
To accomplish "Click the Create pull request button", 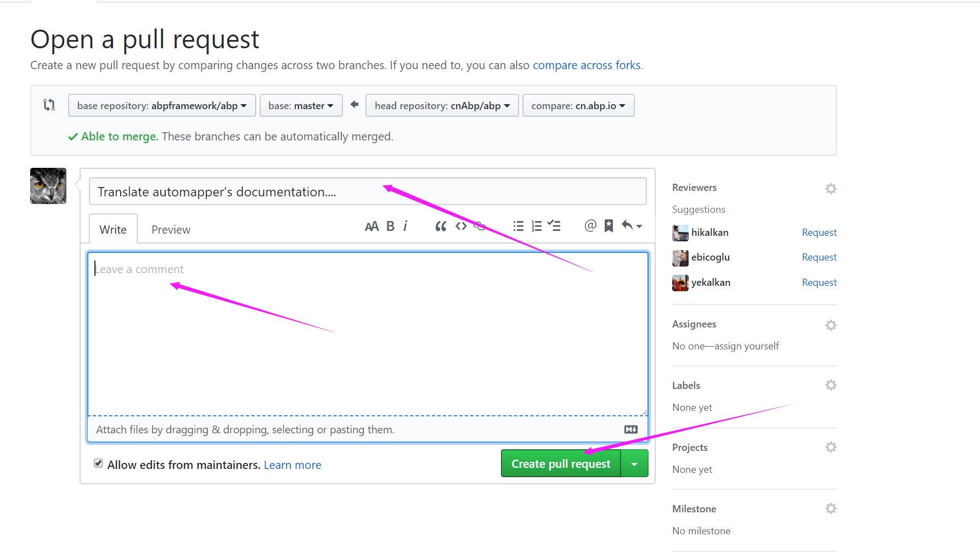I will tap(560, 463).
